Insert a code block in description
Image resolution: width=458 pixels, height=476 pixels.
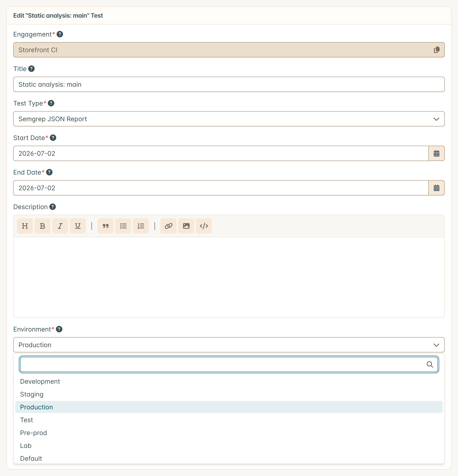204,226
